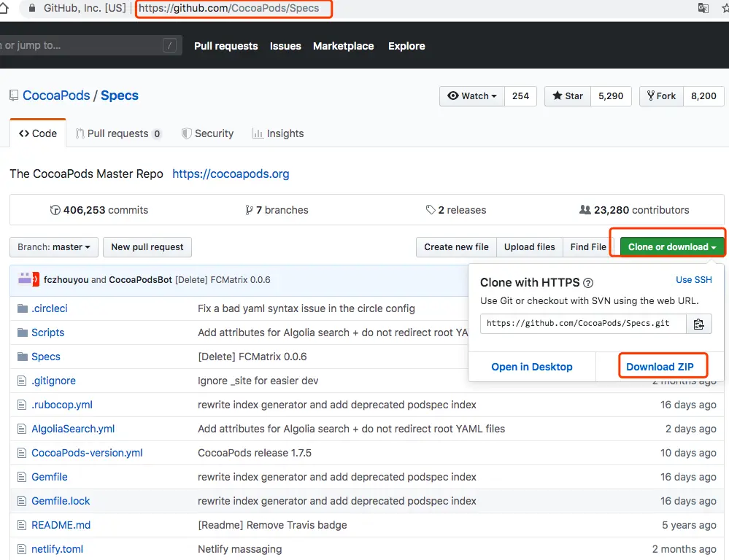Click the README.md file icon
Screen dimensions: 729x560
pyautogui.click(x=22, y=525)
